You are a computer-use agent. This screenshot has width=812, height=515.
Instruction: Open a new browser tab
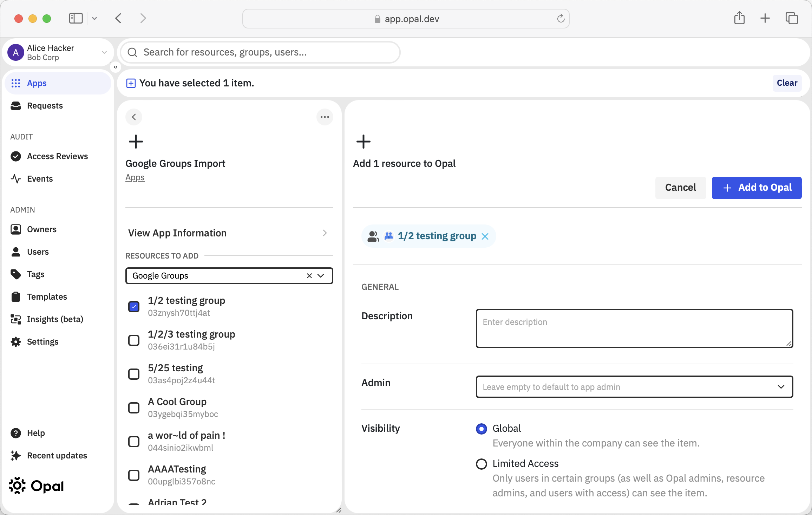[765, 18]
